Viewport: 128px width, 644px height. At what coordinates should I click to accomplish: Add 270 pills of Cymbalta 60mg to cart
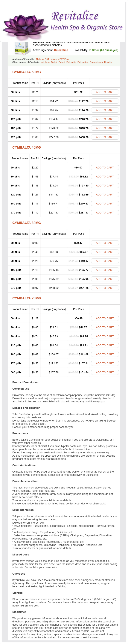pyautogui.click(x=105, y=137)
